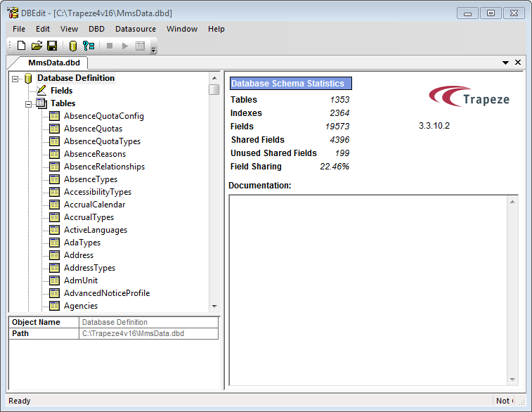The width and height of the screenshot is (532, 412).
Task: Select the AccrualCalendar table in tree
Action: click(x=94, y=205)
